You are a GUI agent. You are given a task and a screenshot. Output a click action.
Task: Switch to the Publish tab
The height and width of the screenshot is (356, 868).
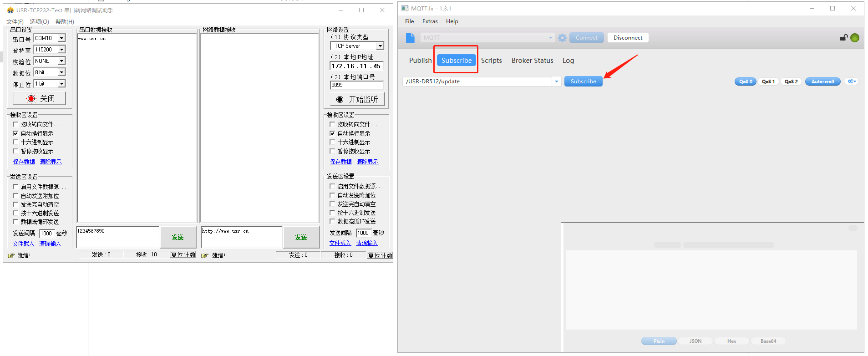(x=420, y=61)
